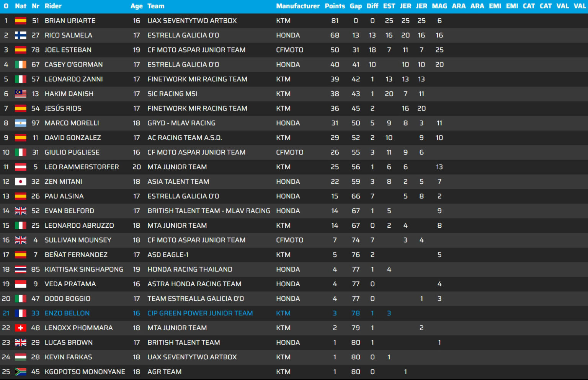
Task: Click the Manufacturer column header
Action: pos(297,6)
